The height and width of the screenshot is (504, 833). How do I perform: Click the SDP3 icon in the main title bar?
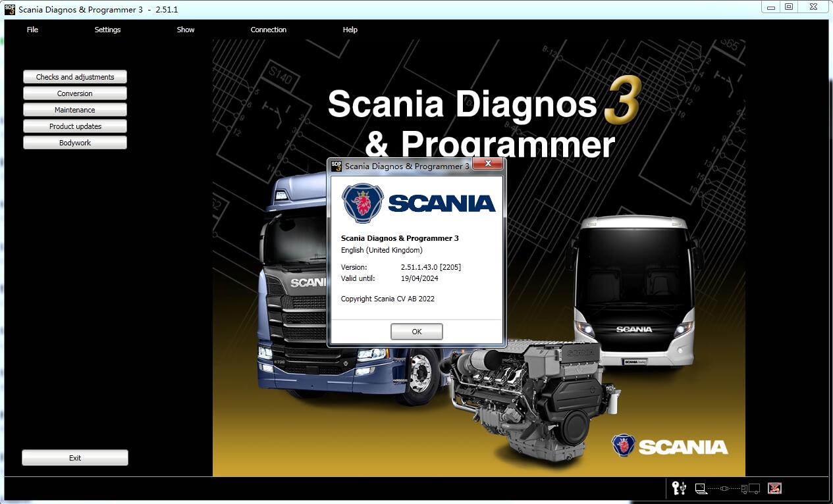pos(10,9)
